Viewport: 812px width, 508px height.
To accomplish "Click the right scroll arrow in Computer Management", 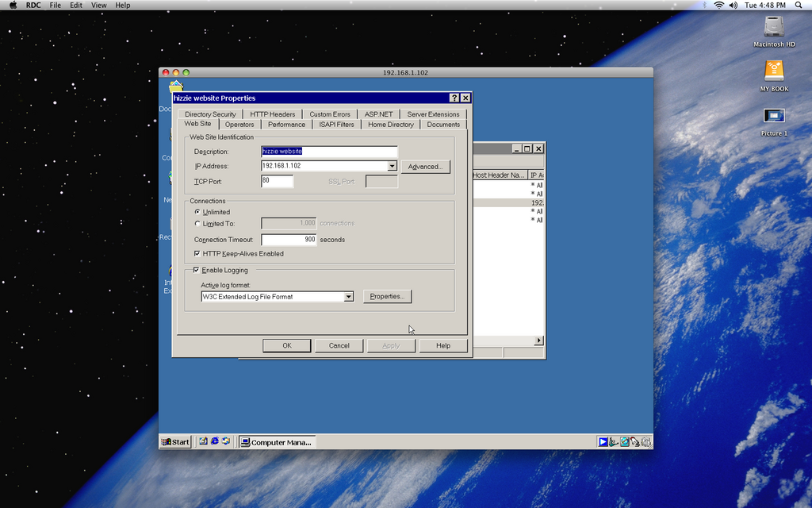I will click(x=538, y=341).
